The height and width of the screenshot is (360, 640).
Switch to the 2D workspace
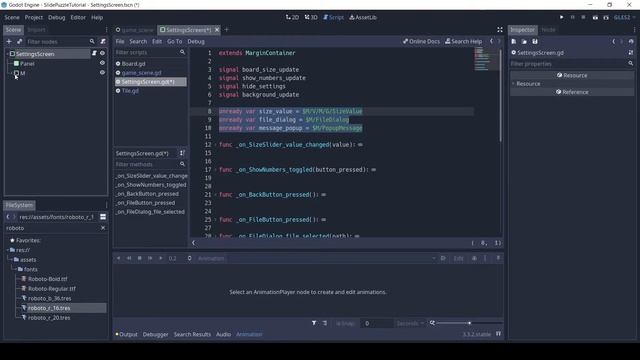(292, 17)
